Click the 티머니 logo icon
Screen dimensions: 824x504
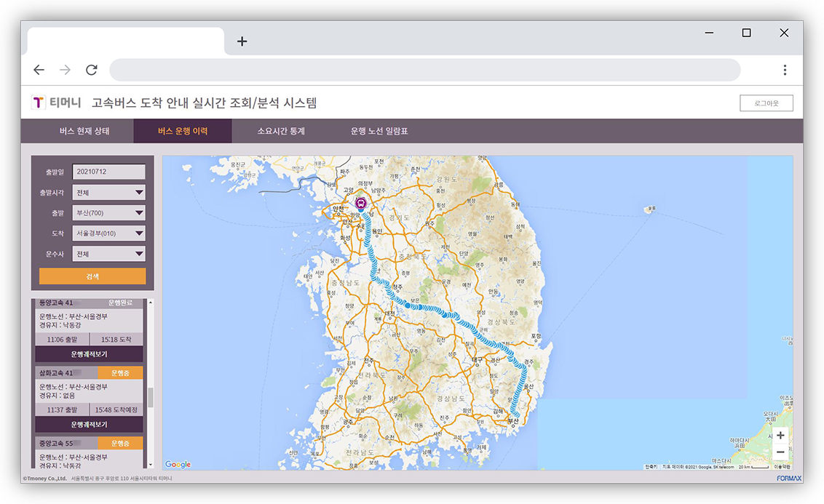[x=39, y=103]
